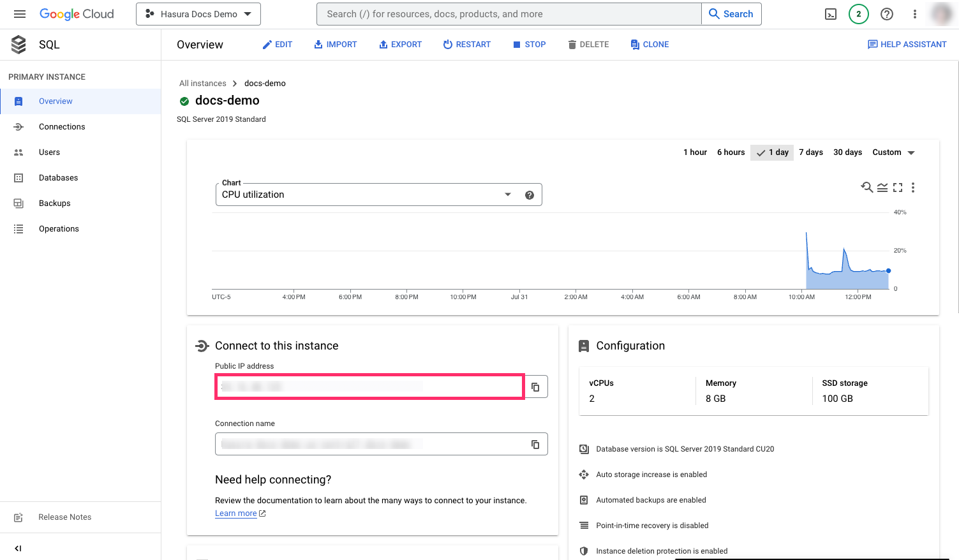Click the Databases sidebar icon

click(19, 178)
